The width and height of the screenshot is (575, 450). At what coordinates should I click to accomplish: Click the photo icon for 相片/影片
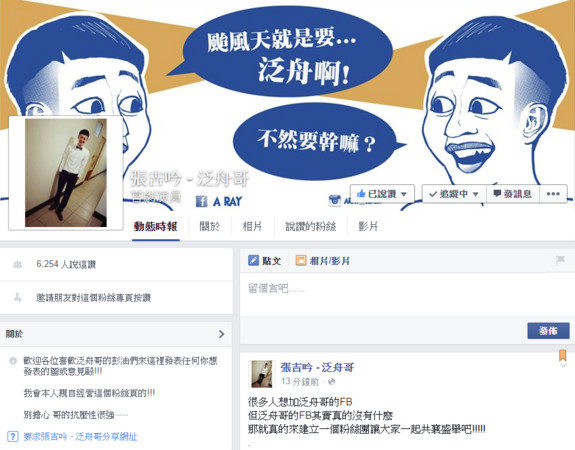301,260
